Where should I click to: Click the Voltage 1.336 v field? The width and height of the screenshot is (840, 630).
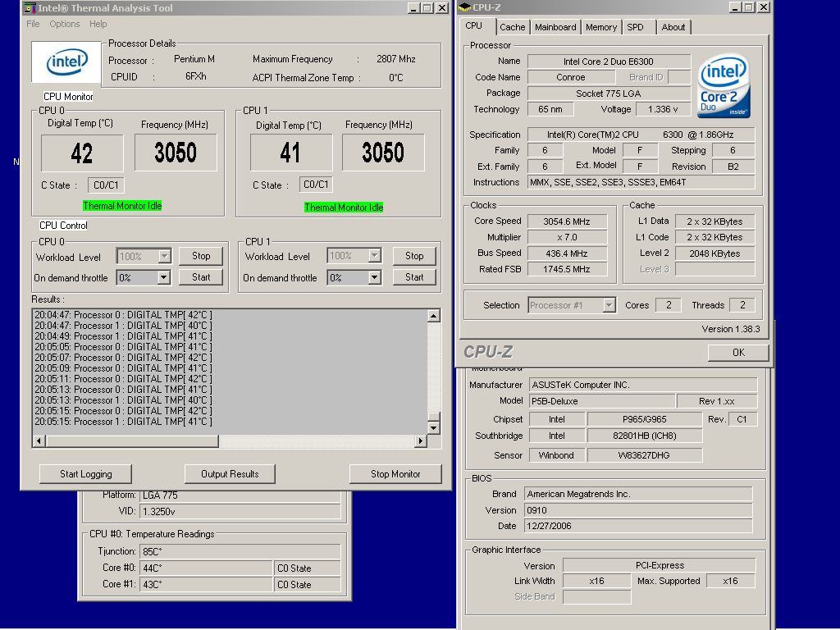coord(663,109)
